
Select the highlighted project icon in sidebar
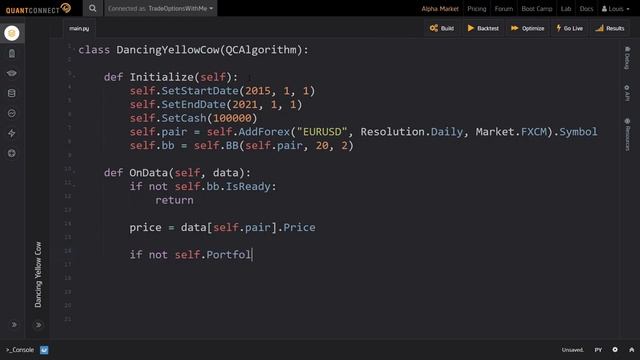point(12,33)
